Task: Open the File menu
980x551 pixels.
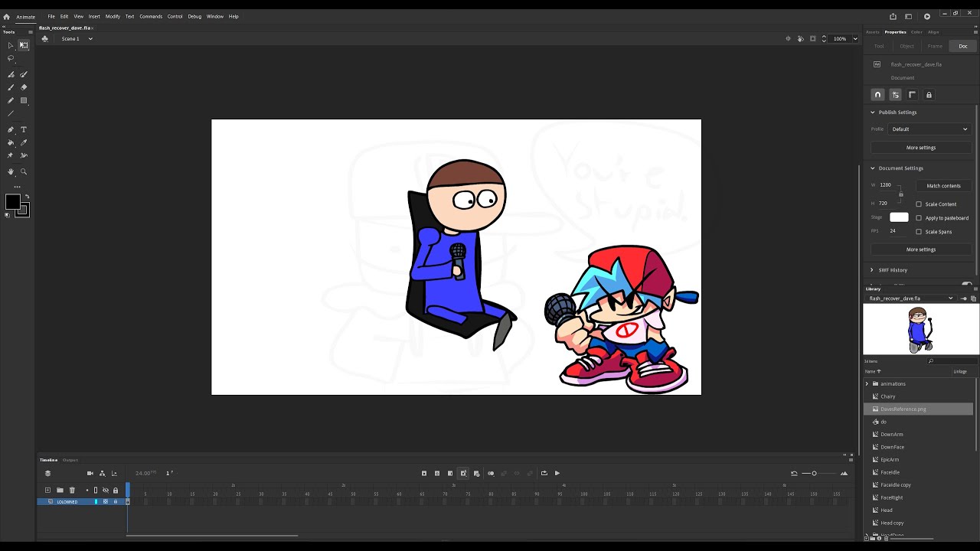Action: (x=51, y=16)
